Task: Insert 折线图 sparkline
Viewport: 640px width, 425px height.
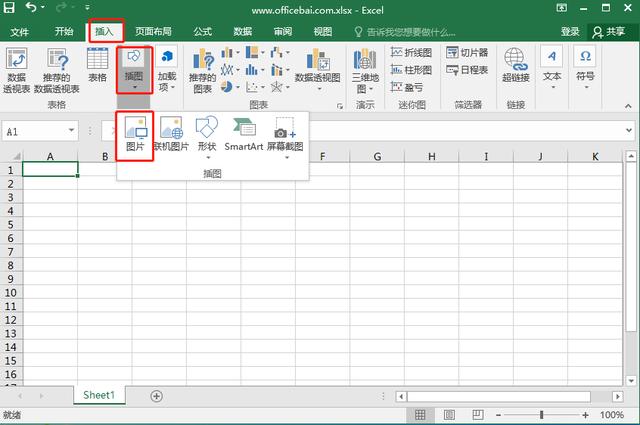Action: (411, 52)
